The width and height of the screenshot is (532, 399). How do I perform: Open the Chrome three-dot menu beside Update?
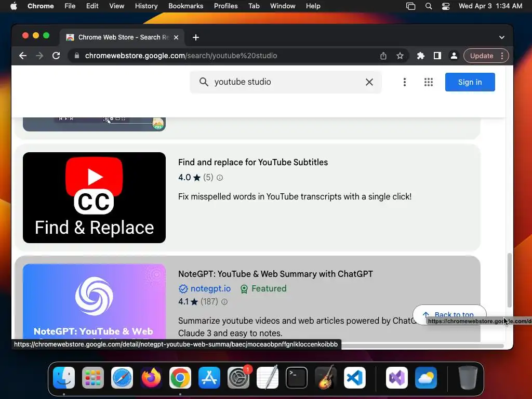[502, 56]
